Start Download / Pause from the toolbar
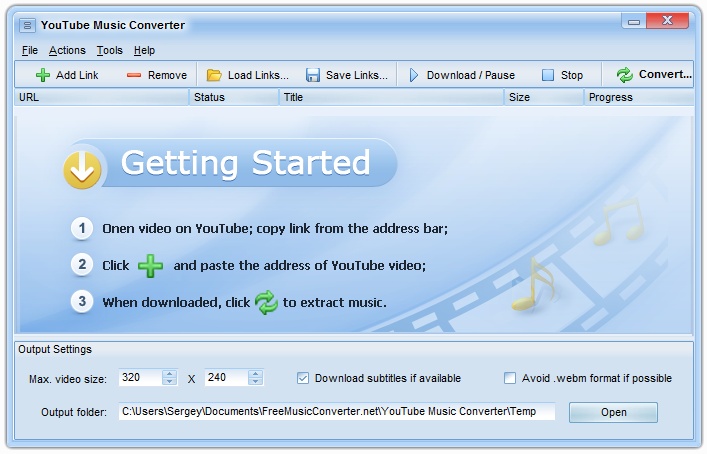 click(x=462, y=75)
